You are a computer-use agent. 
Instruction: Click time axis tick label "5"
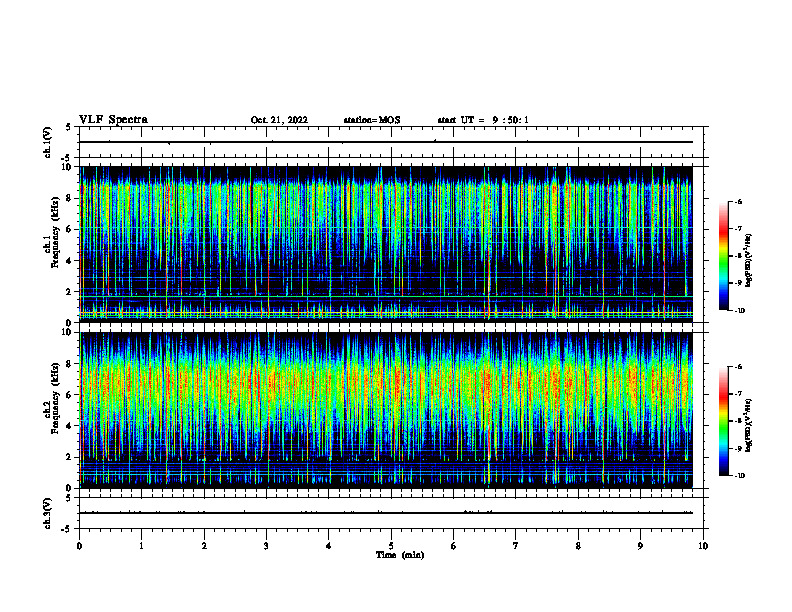tap(391, 546)
